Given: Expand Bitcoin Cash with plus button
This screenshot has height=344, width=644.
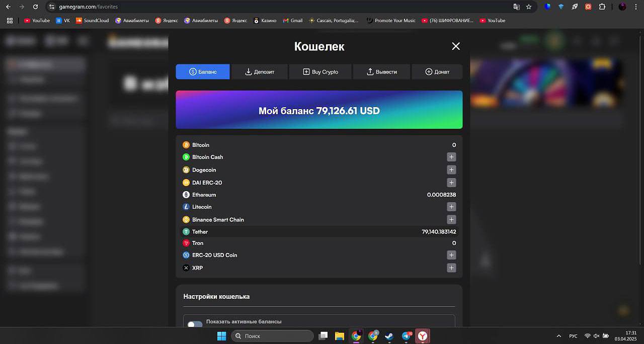Looking at the screenshot, I should point(451,157).
